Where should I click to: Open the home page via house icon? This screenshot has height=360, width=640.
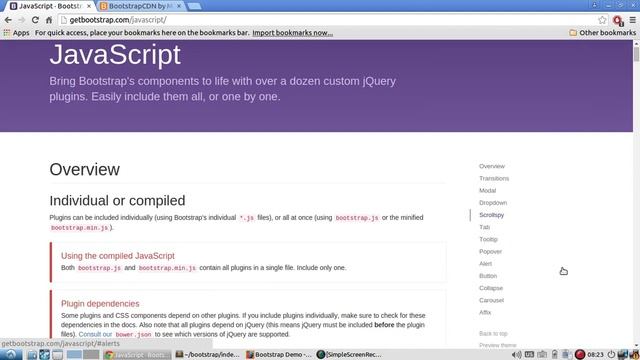(49, 20)
